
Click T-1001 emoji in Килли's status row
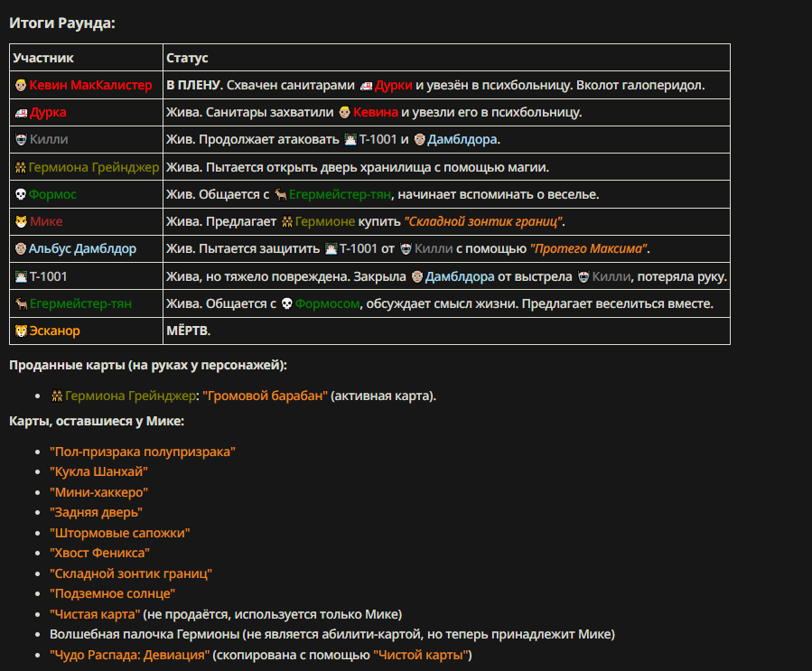(350, 140)
